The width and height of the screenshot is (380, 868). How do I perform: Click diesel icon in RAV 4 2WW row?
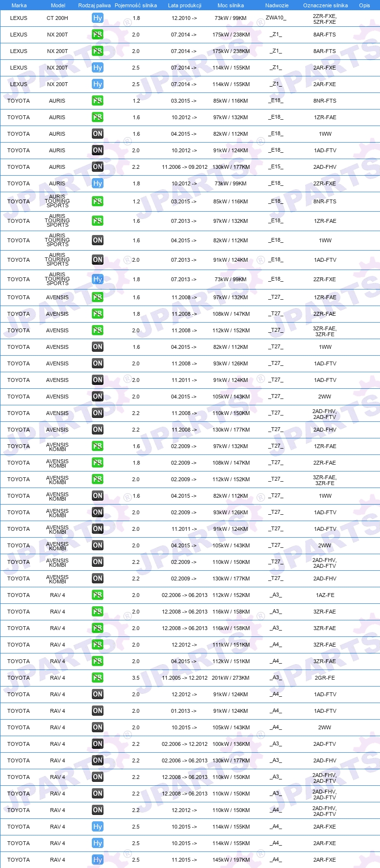pos(98,727)
